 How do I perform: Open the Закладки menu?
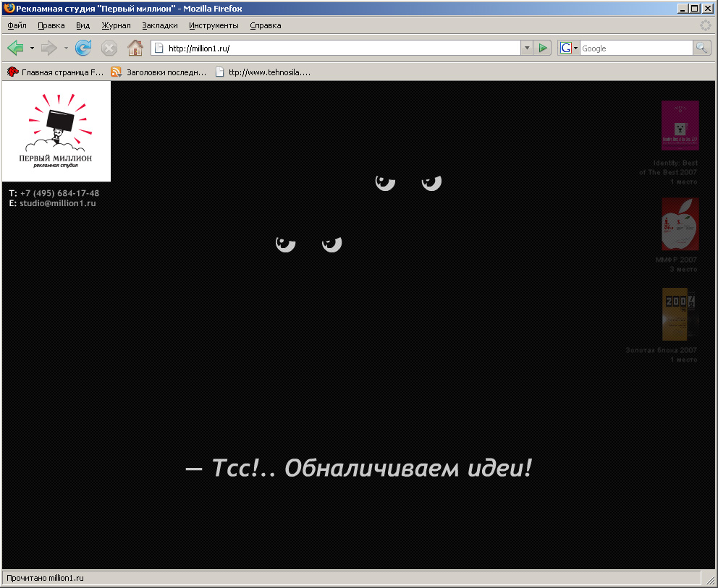tap(160, 25)
